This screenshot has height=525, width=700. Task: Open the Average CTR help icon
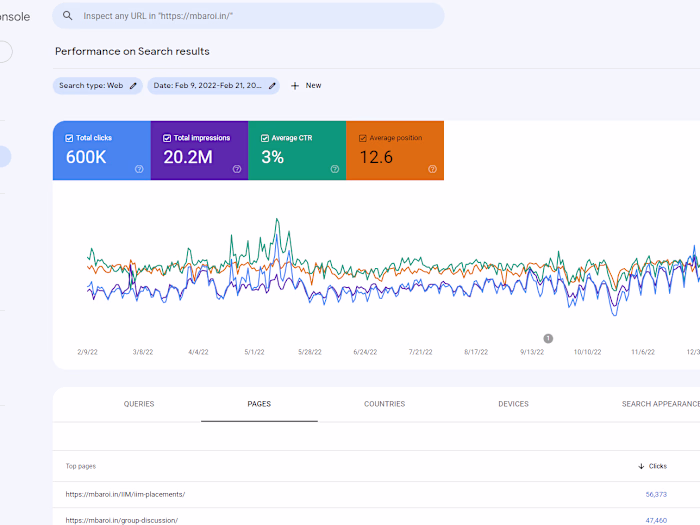pyautogui.click(x=334, y=169)
